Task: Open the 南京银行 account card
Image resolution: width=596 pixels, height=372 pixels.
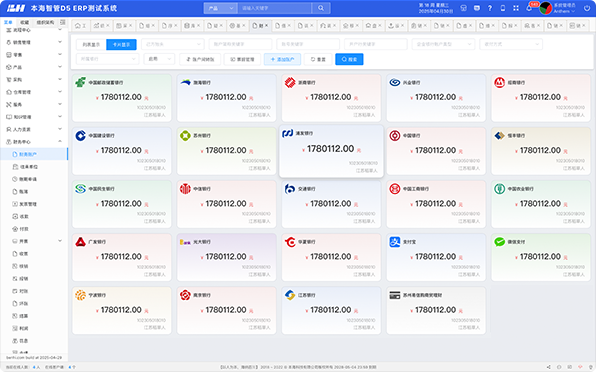Action: pyautogui.click(x=227, y=310)
